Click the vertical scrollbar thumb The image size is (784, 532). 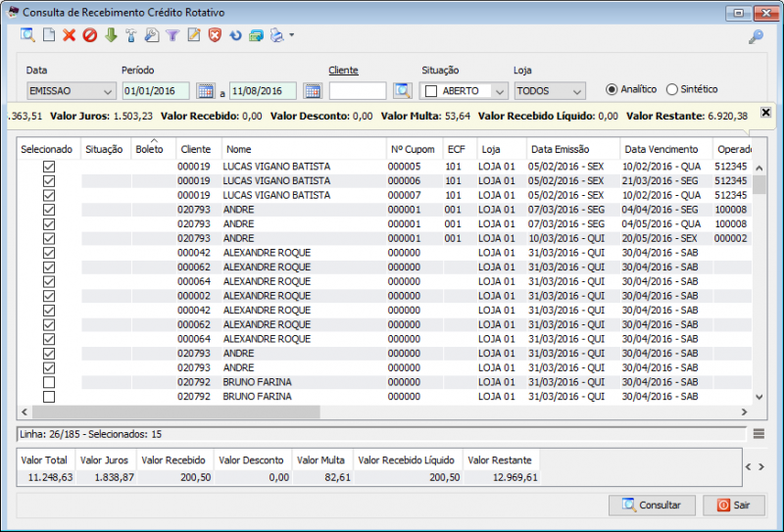pyautogui.click(x=759, y=184)
